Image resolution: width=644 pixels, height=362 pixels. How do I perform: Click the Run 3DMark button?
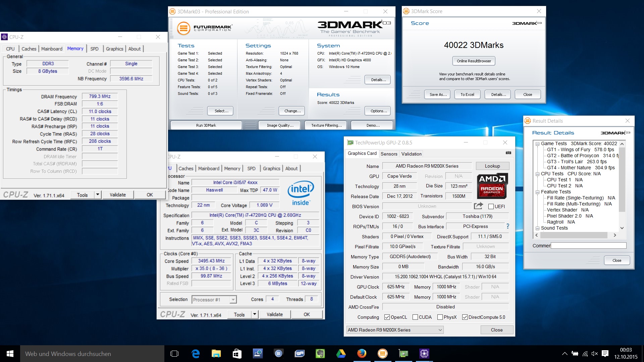pyautogui.click(x=206, y=125)
